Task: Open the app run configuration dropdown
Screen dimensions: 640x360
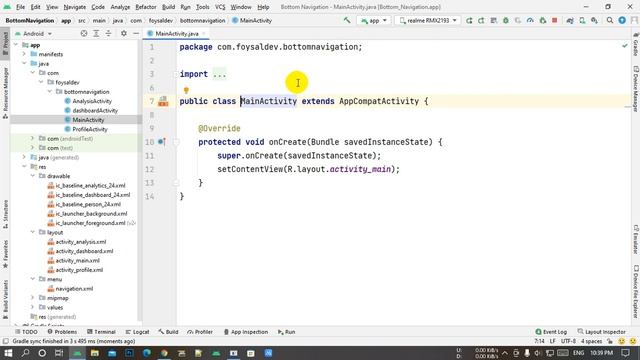Action: [373, 20]
